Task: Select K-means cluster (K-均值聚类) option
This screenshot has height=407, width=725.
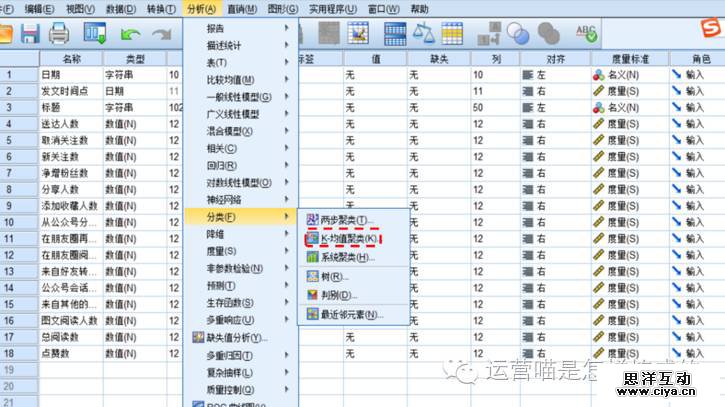Action: tap(354, 239)
